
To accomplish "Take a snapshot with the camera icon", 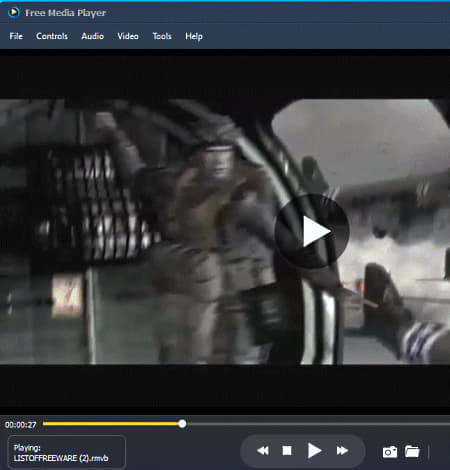I will pos(390,452).
